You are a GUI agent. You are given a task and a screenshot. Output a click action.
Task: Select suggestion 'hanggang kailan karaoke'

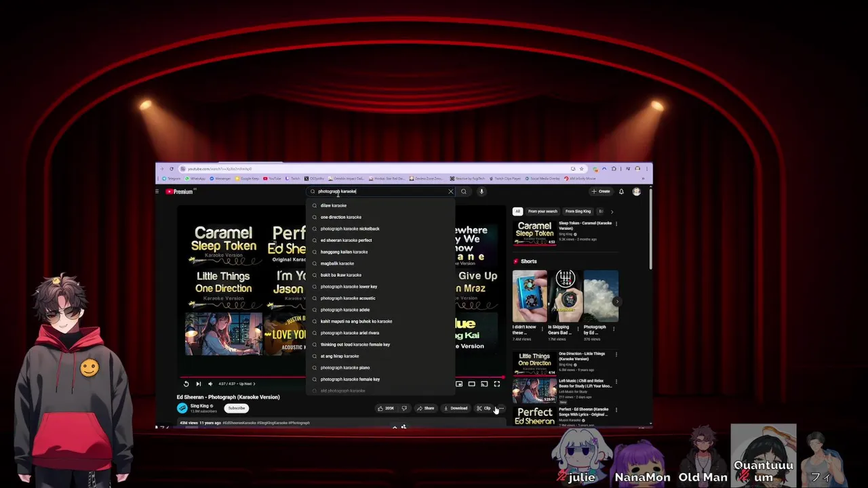[x=380, y=251]
